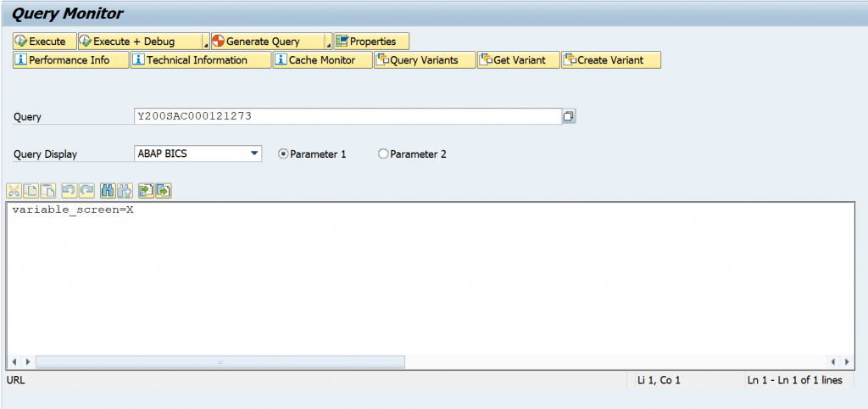Redo the last edit
The height and width of the screenshot is (409, 868).
coord(87,191)
